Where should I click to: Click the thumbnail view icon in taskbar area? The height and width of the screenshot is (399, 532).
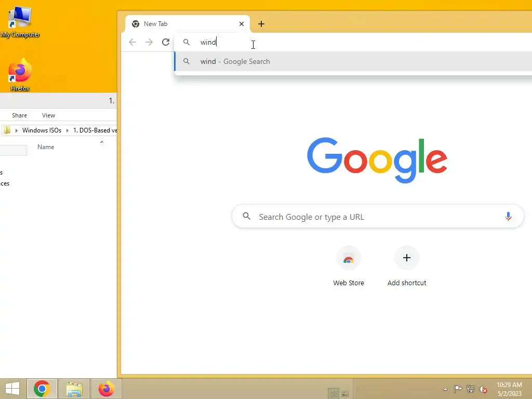pyautogui.click(x=345, y=394)
